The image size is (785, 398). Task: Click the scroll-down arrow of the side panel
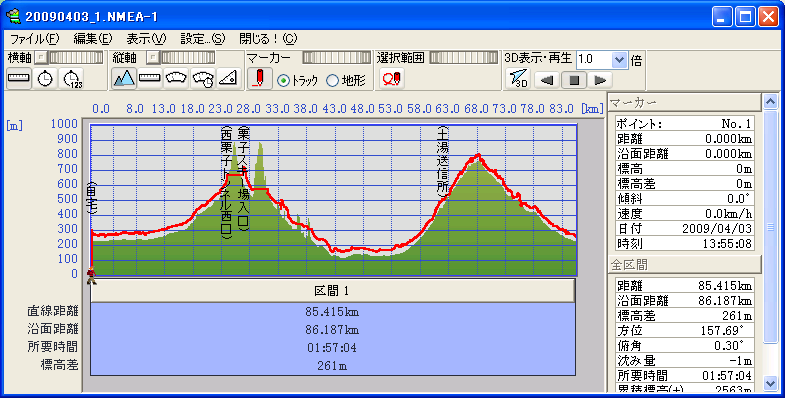[x=770, y=383]
